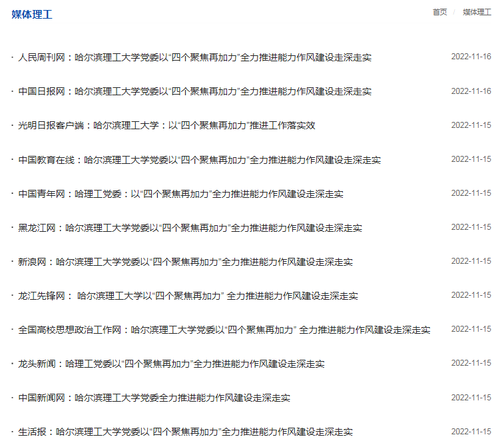Click the 龙头新闻 article headline
The width and height of the screenshot is (504, 445).
(x=171, y=364)
